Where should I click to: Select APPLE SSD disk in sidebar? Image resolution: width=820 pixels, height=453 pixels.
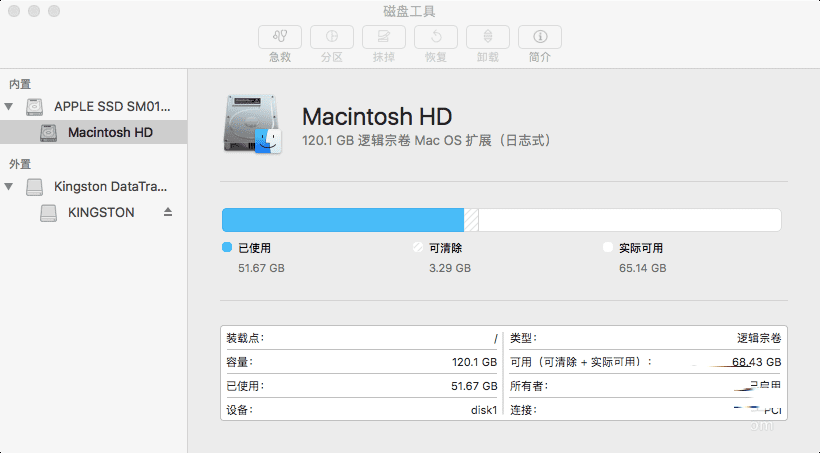(112, 106)
